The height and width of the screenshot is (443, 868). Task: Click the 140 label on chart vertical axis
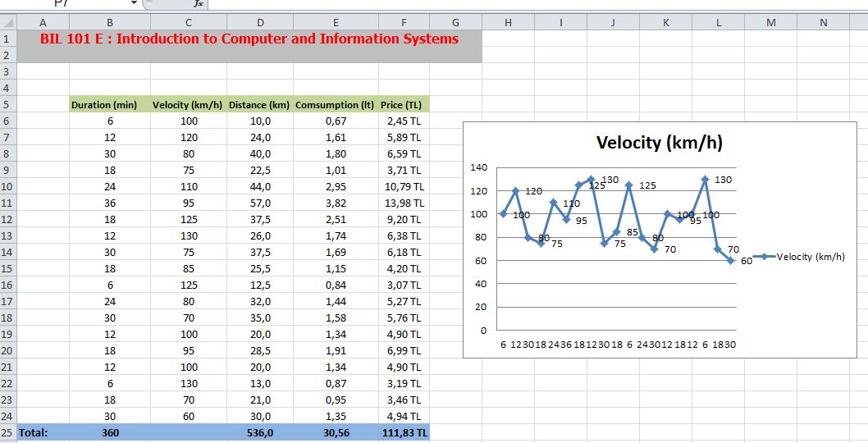pos(479,167)
